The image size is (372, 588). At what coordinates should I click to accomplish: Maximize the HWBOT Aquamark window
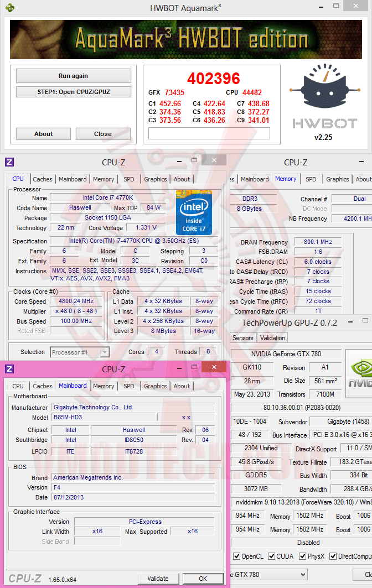(336, 6)
